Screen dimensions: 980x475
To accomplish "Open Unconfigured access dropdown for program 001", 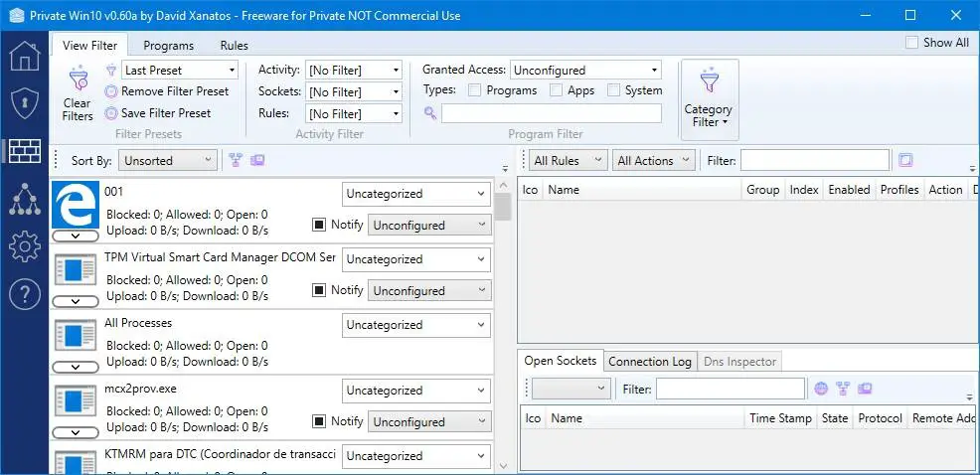I will coord(430,225).
